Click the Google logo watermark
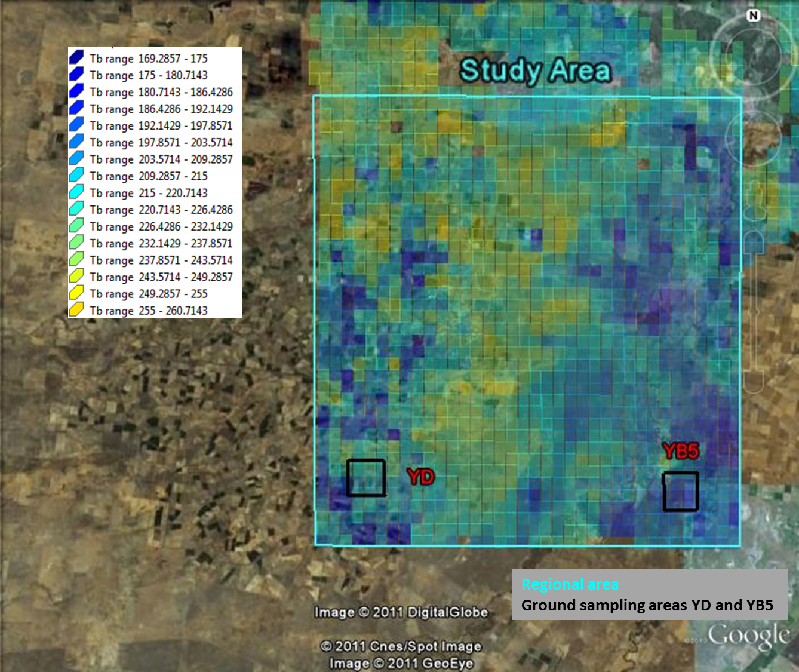Viewport: 799px width, 672px height. click(x=748, y=636)
